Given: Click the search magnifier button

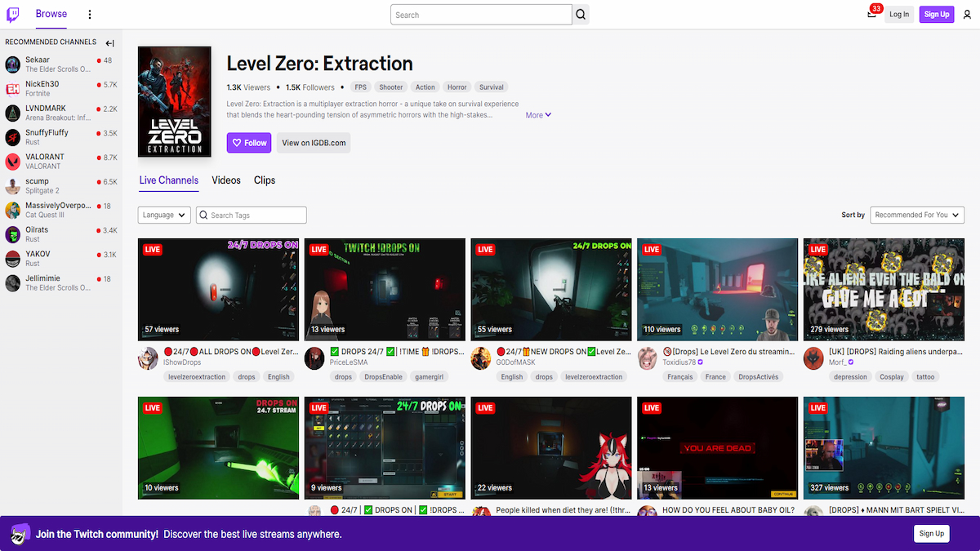Looking at the screenshot, I should [581, 15].
